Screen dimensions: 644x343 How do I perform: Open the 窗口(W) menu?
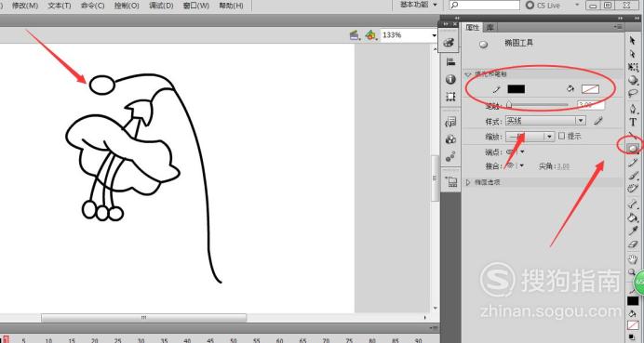point(196,6)
